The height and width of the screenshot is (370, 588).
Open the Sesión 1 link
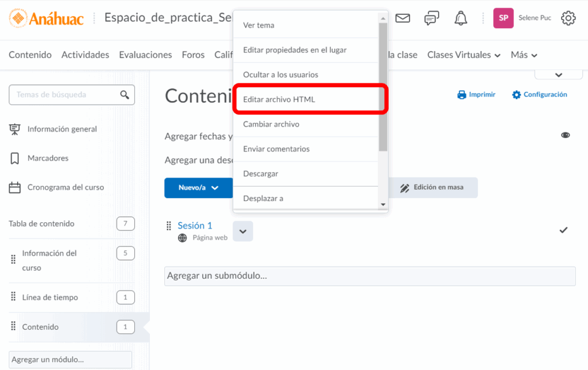click(x=195, y=225)
